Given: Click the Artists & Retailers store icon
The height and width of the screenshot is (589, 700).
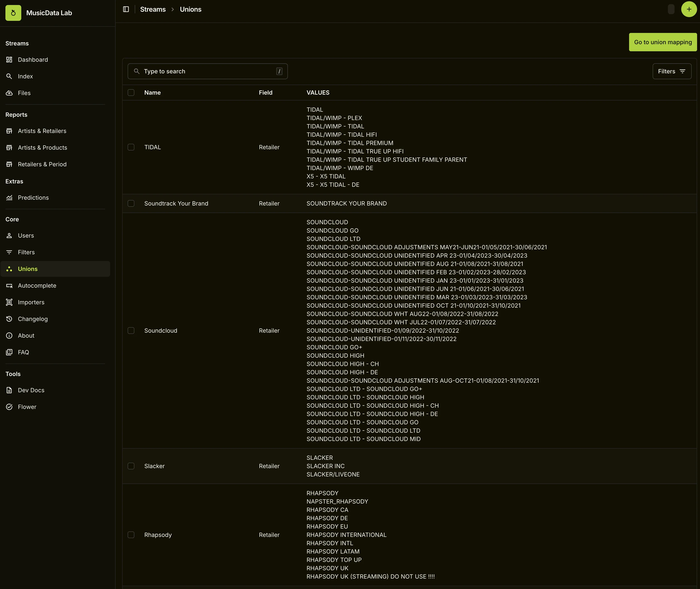Looking at the screenshot, I should click(x=9, y=131).
